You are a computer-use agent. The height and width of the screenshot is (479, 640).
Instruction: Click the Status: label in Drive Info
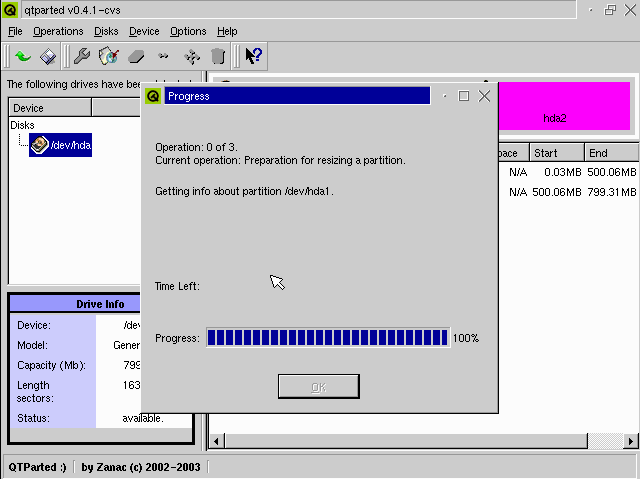click(x=33, y=418)
